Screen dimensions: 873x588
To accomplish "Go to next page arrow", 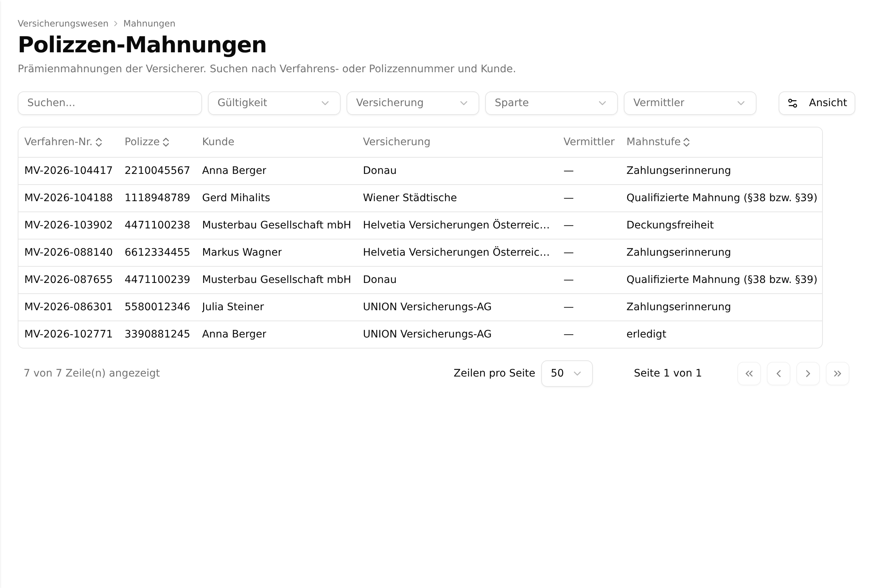I will coord(808,374).
